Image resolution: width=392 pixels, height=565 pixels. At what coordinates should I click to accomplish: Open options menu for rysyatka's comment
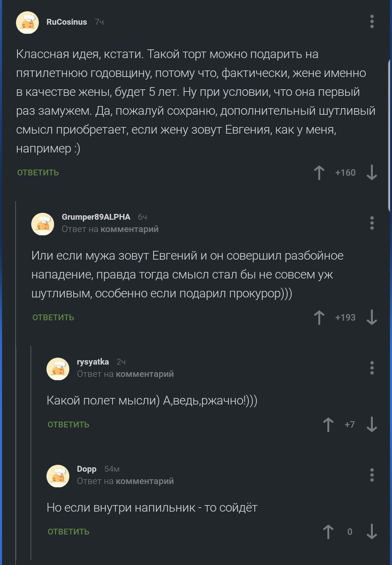372,368
